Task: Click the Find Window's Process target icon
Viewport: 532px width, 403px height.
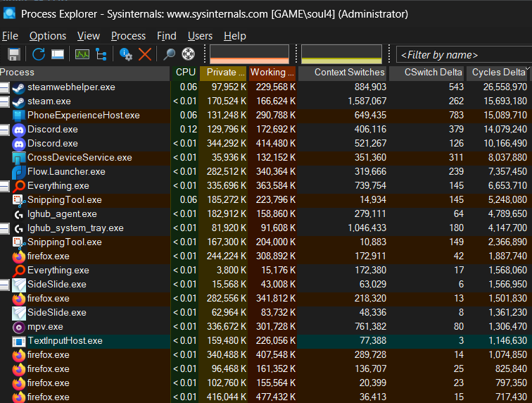Action: (188, 54)
